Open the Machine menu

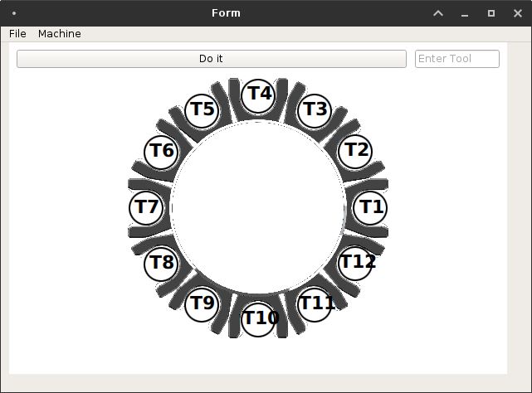[x=60, y=34]
